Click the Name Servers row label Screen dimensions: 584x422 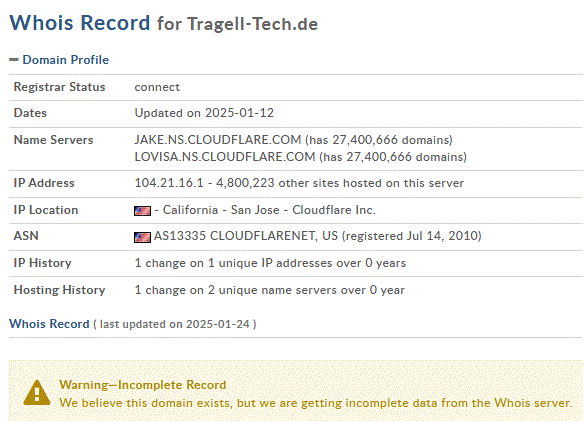53,140
